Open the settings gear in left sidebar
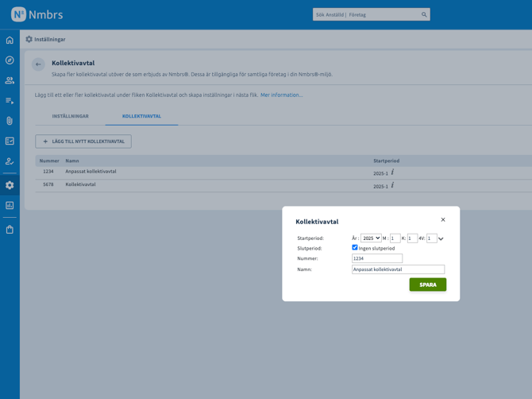532x399 pixels. coord(10,185)
